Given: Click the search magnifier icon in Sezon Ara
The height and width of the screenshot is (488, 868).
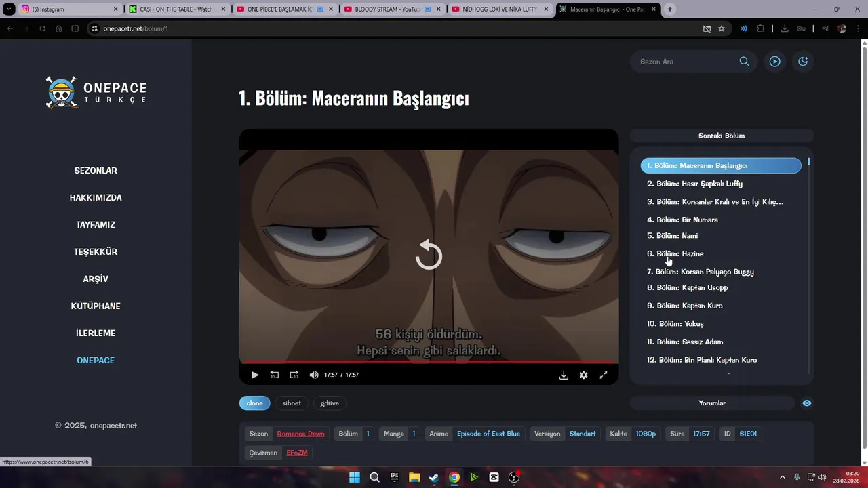Looking at the screenshot, I should pyautogui.click(x=744, y=62).
